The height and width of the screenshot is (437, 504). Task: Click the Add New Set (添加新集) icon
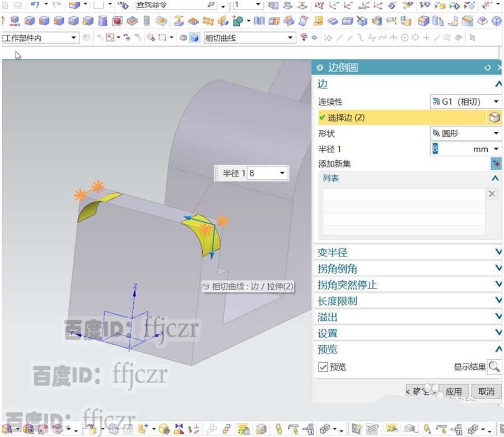[x=496, y=164]
